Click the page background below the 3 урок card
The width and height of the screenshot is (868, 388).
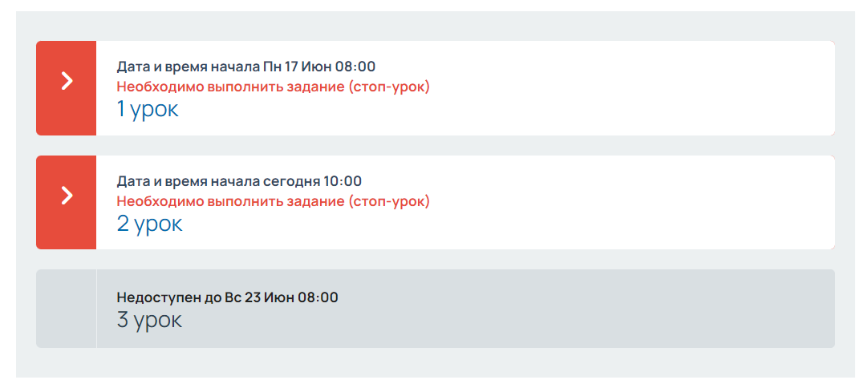[x=435, y=362]
